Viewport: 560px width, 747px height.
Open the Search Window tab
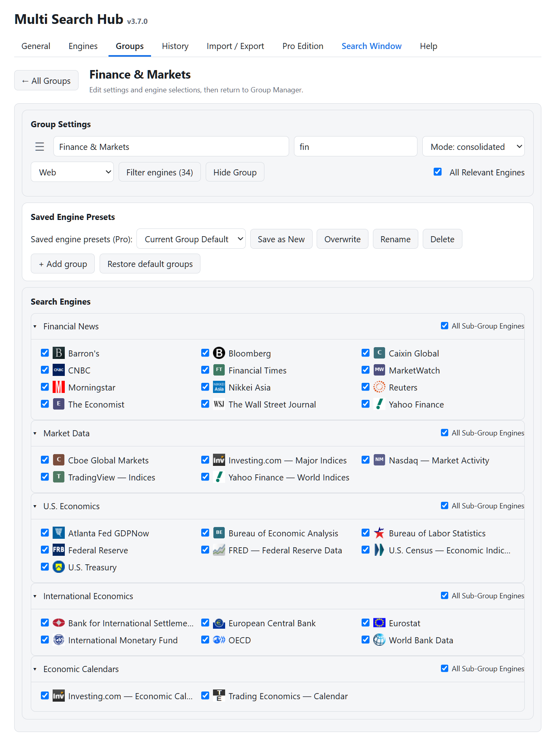coord(371,46)
